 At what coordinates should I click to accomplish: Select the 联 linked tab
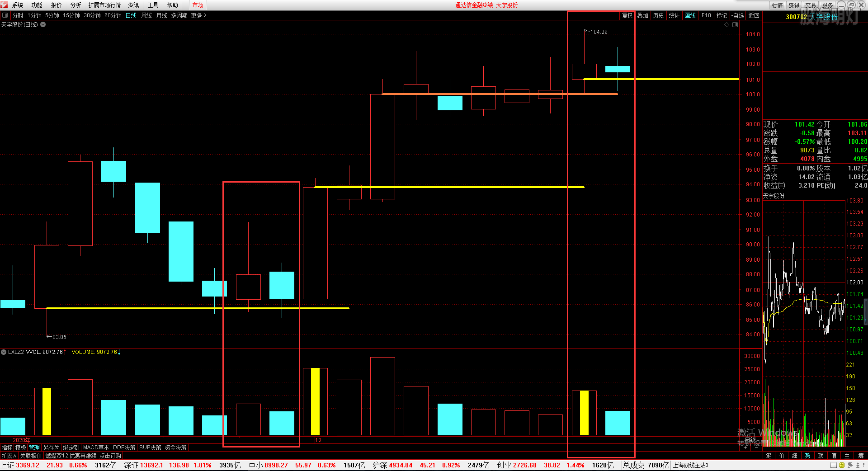pyautogui.click(x=821, y=456)
